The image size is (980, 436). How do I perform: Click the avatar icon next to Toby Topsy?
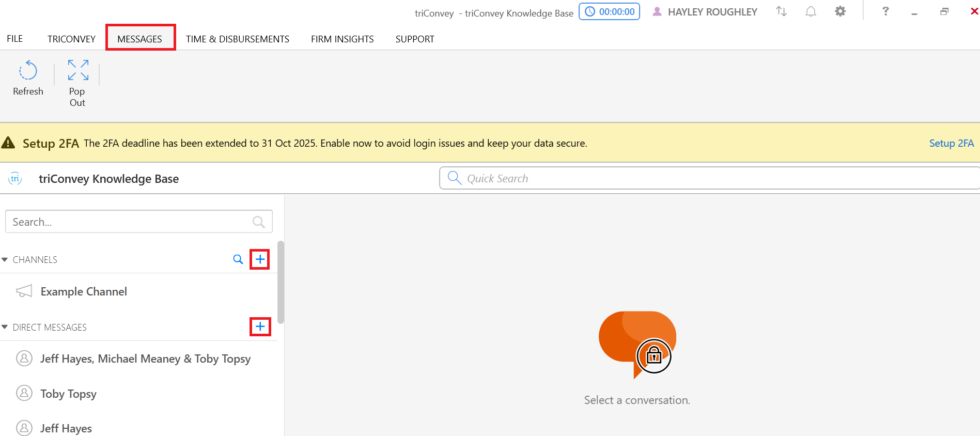pos(24,393)
